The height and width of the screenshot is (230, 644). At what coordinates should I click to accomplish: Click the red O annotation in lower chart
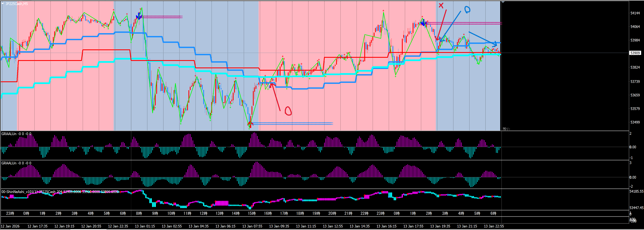[288, 111]
